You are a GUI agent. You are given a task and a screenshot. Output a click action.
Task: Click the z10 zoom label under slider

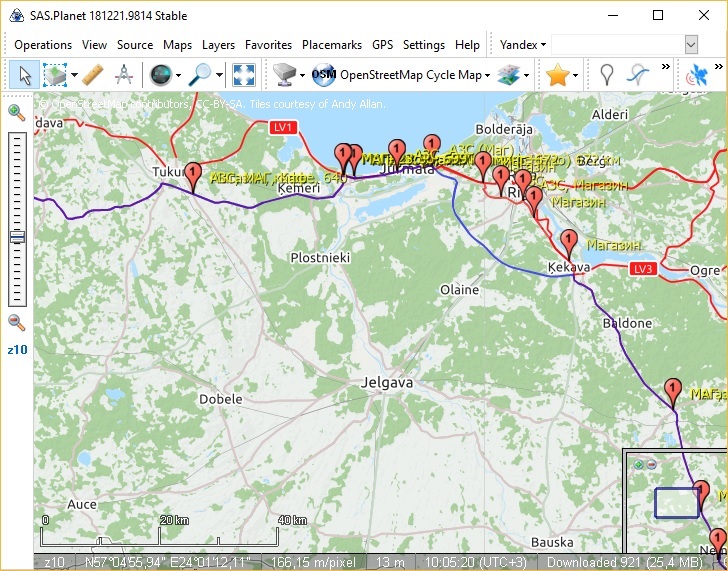point(17,350)
